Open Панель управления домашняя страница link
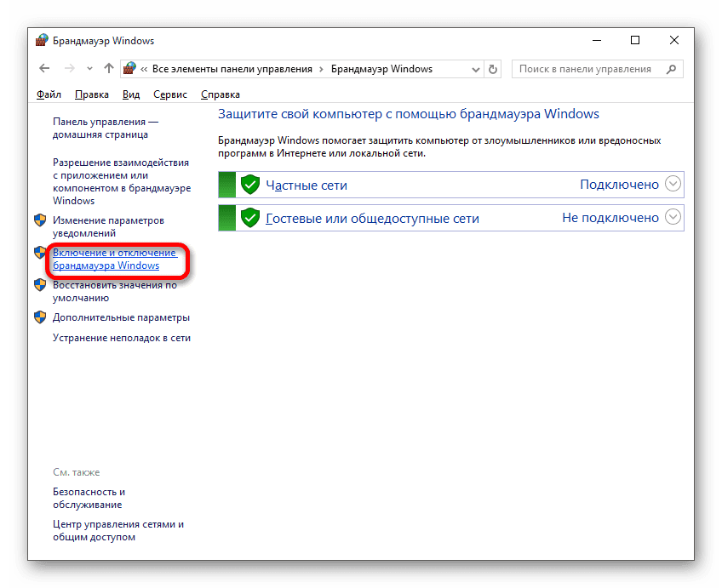Image resolution: width=722 pixels, height=588 pixels. pos(106,128)
